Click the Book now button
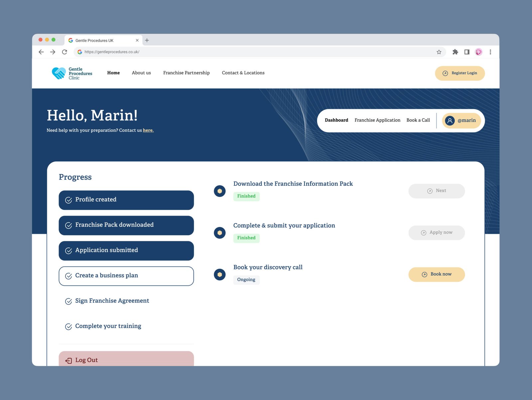Screen dimensions: 532x400 pyautogui.click(x=437, y=274)
